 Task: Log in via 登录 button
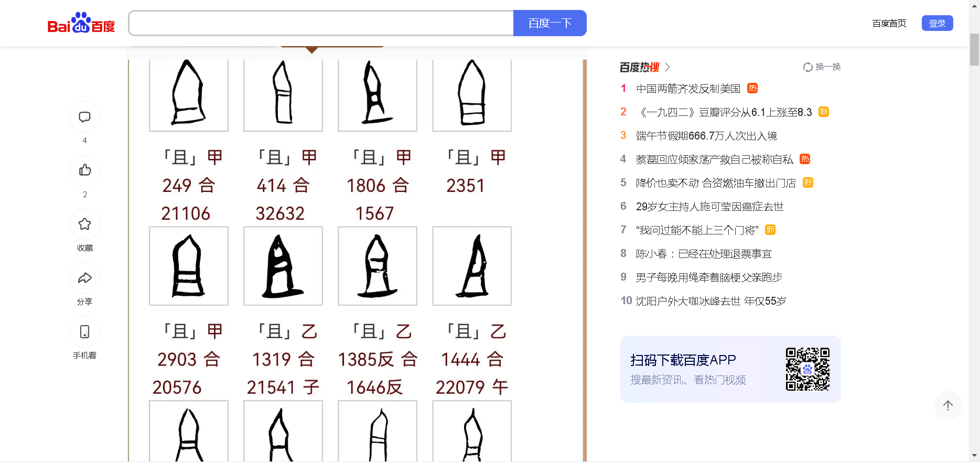click(937, 23)
